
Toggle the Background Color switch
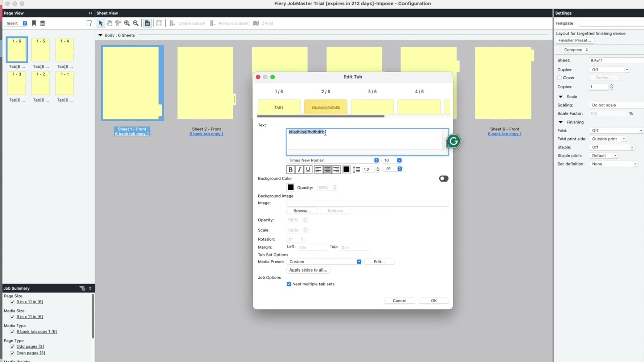(443, 178)
